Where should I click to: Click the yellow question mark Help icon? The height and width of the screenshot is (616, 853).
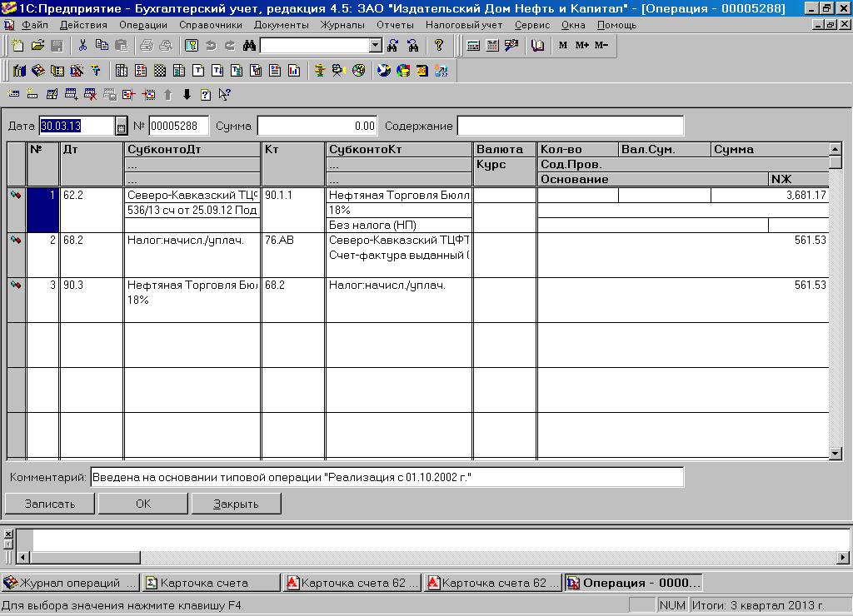coord(439,46)
